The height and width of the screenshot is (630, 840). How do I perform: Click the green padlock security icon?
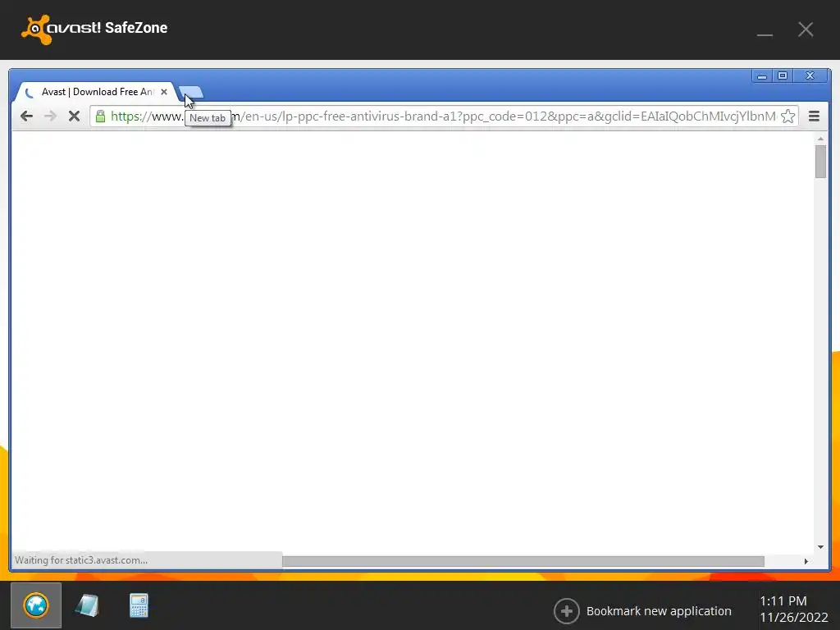100,116
